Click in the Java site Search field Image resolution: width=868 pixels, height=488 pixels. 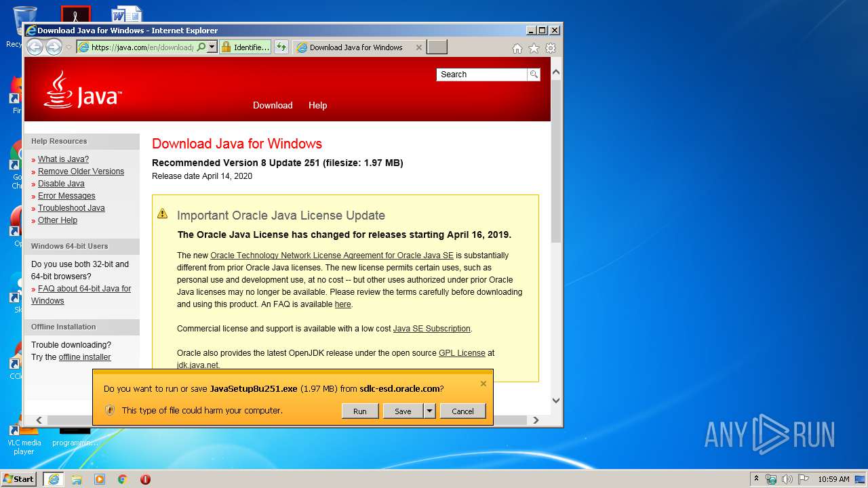pyautogui.click(x=481, y=75)
